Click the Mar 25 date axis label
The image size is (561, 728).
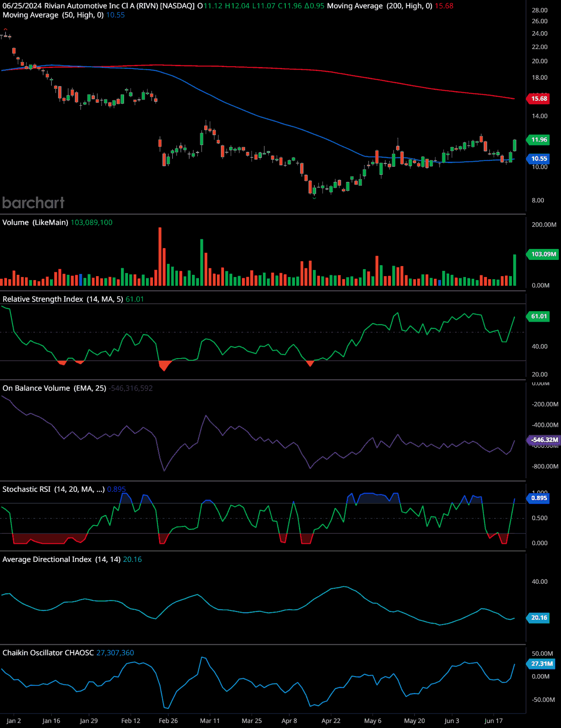(252, 721)
